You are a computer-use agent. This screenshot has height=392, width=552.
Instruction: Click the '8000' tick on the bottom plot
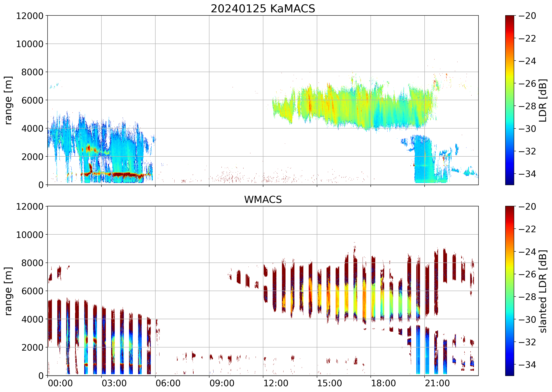click(x=32, y=263)
